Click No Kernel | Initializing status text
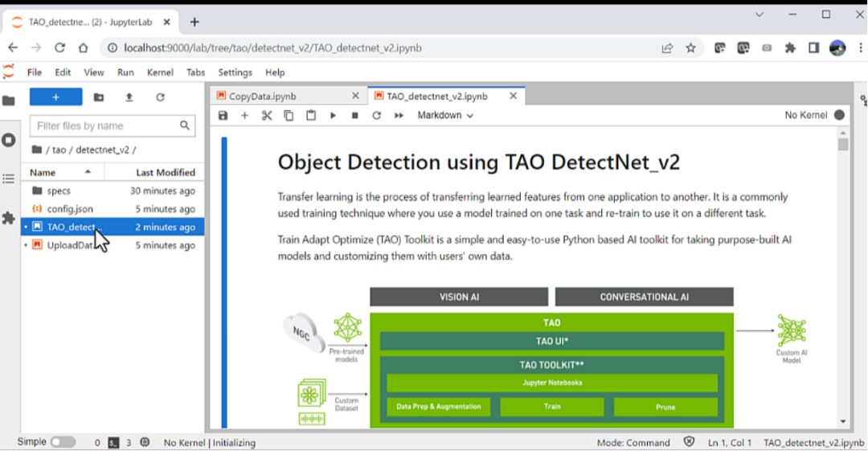 pyautogui.click(x=209, y=443)
